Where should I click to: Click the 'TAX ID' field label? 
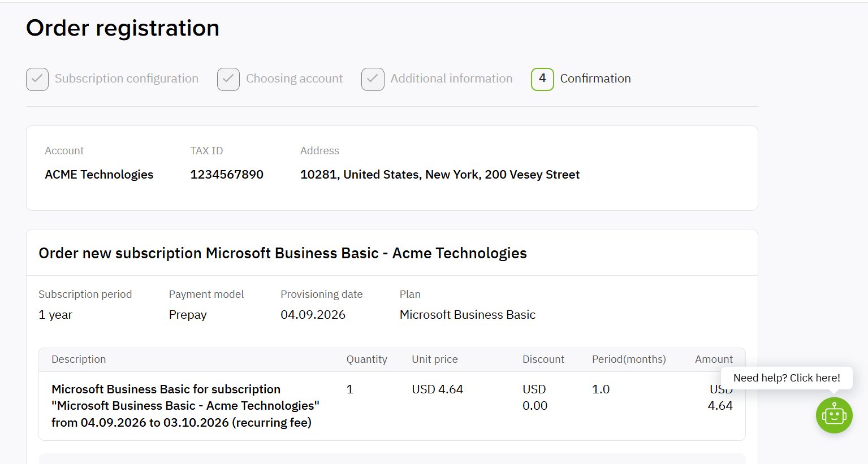206,151
